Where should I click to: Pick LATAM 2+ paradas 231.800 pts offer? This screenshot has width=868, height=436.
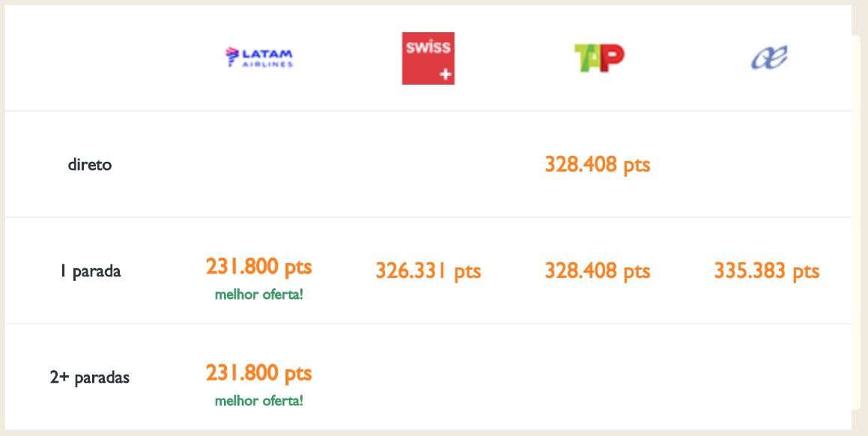[x=259, y=373]
